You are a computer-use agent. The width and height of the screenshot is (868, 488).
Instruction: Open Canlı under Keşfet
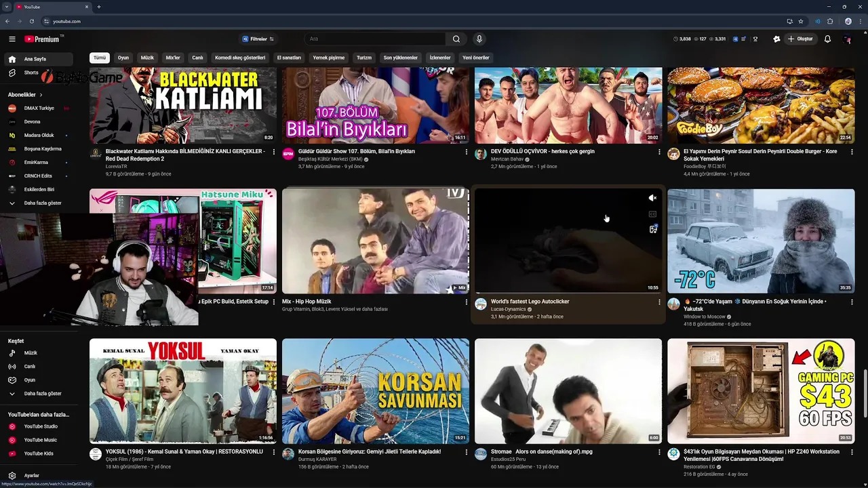tap(38, 367)
